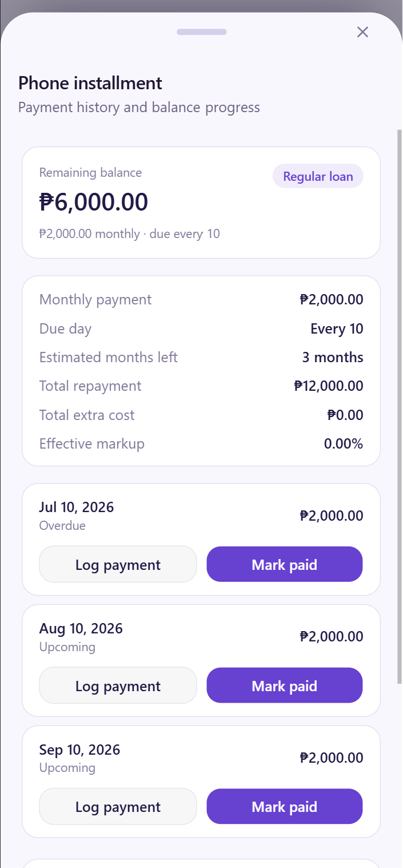Select the Regular loan badge
Viewport: 403px width, 868px height.
(318, 176)
